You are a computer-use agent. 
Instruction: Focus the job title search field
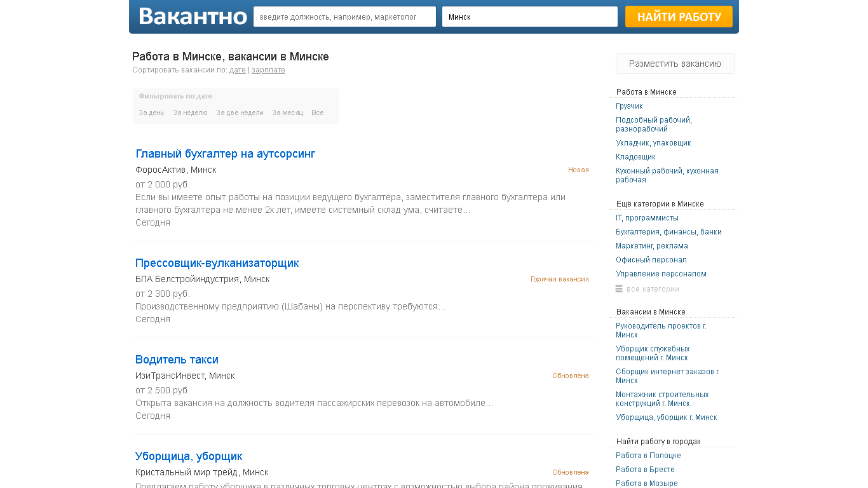(344, 17)
